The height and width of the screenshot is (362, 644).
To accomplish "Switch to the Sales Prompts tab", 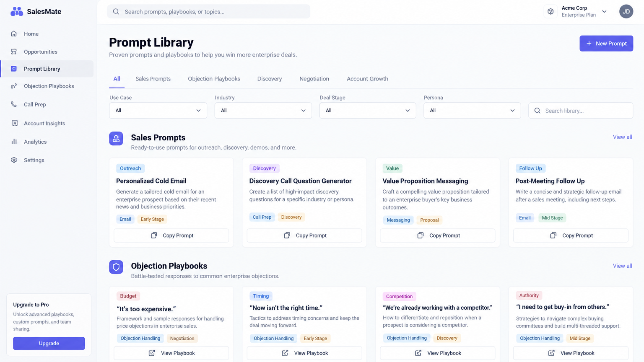I will click(153, 79).
